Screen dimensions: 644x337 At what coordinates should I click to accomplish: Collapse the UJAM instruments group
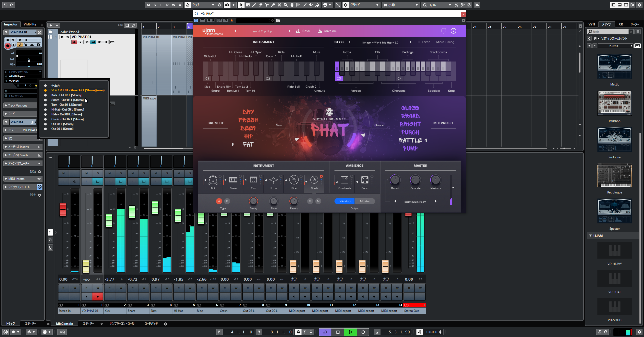click(x=591, y=236)
